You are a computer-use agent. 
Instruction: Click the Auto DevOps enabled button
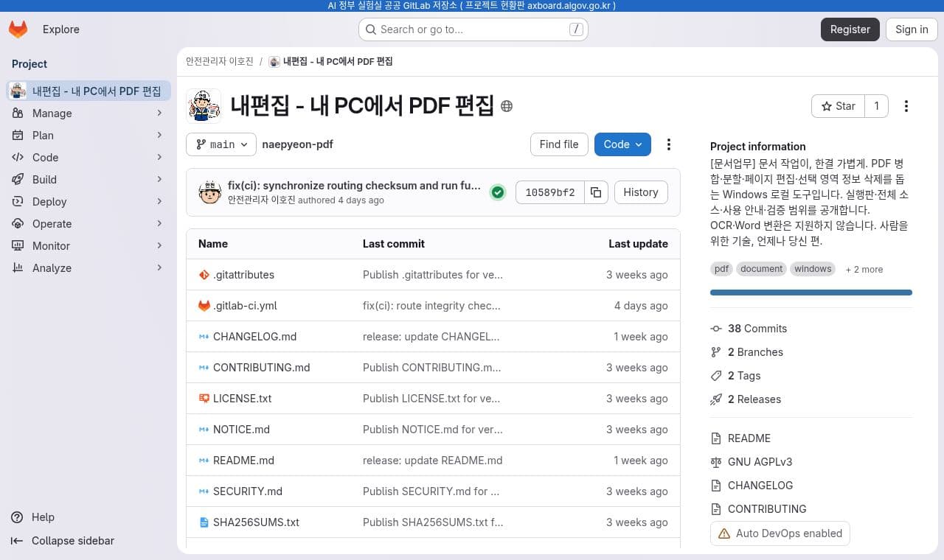[780, 533]
